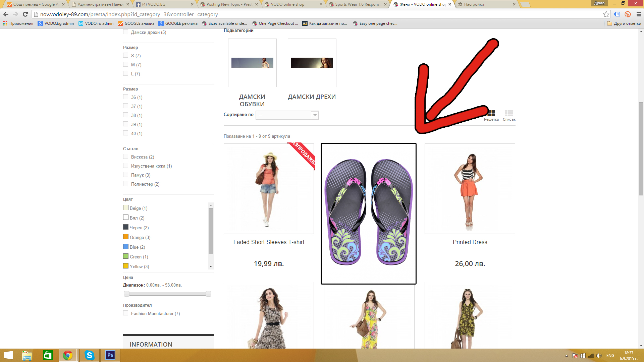Go back with the browser arrow
The height and width of the screenshot is (362, 644).
click(6, 14)
